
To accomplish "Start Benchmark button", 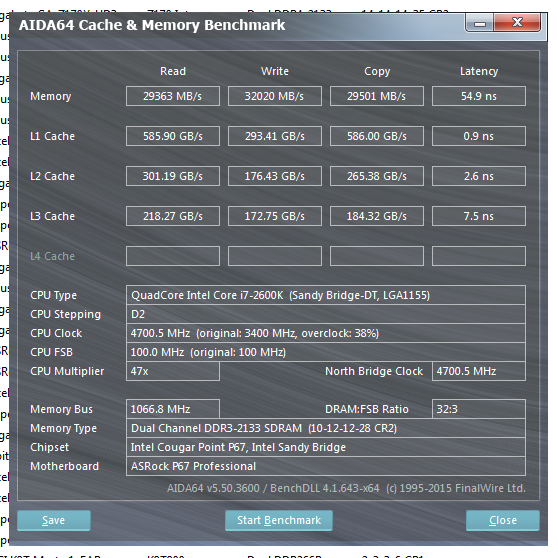I will tap(279, 520).
